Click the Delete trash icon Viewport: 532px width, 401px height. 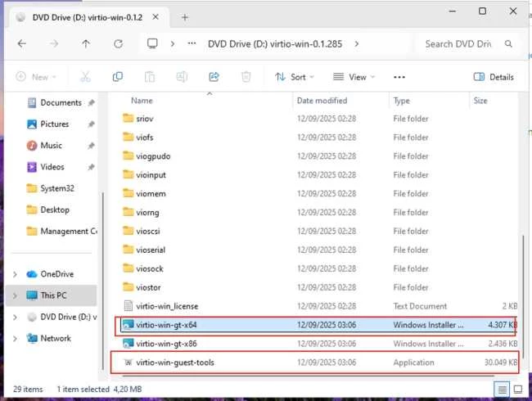click(246, 77)
